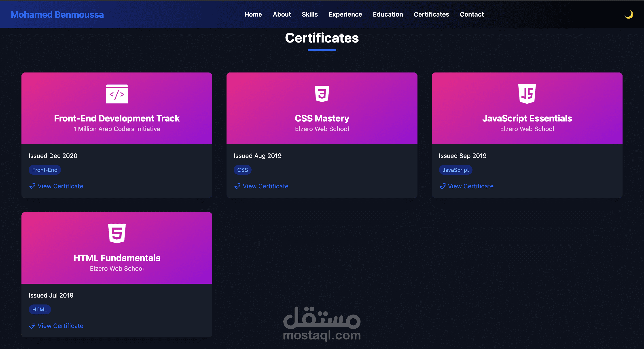Select the HTML tag badge

(x=40, y=309)
